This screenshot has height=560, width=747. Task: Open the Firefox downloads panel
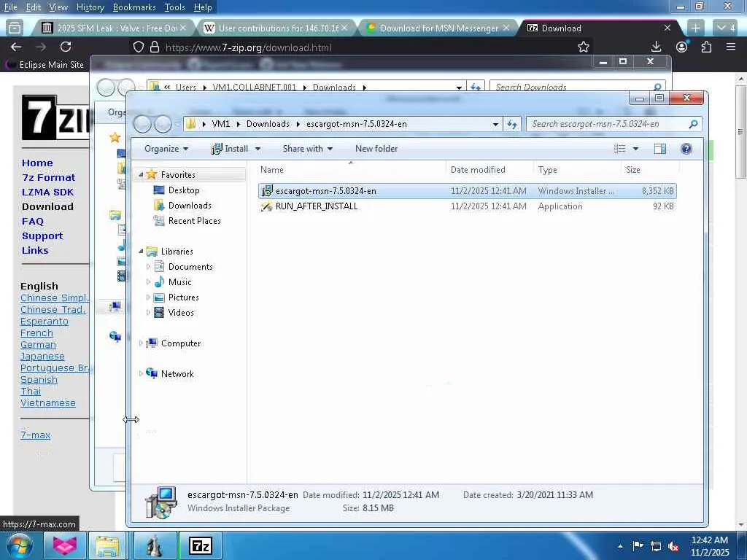[x=656, y=47]
